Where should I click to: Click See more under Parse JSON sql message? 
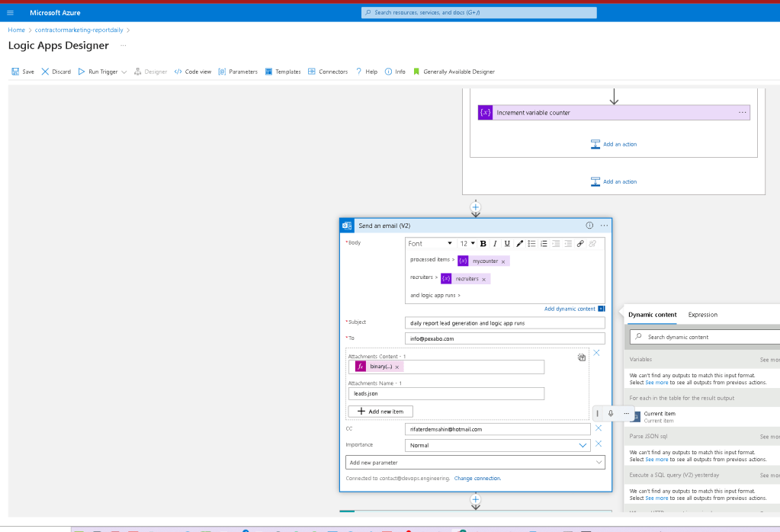[656, 460]
